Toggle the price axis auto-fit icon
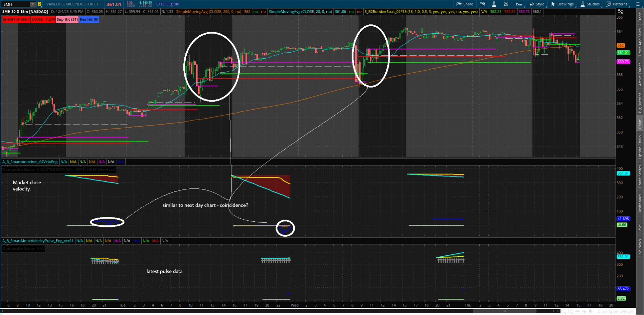Image resolution: width=644 pixels, height=315 pixels. coord(620,12)
